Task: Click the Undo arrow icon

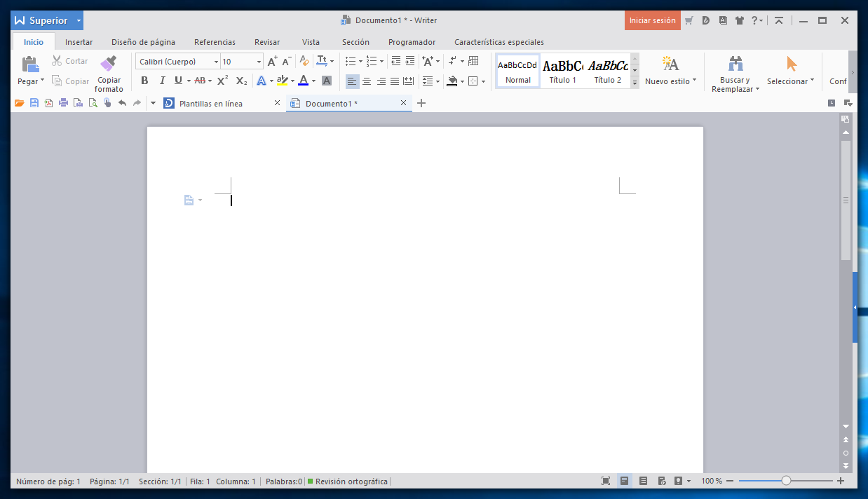Action: [121, 103]
